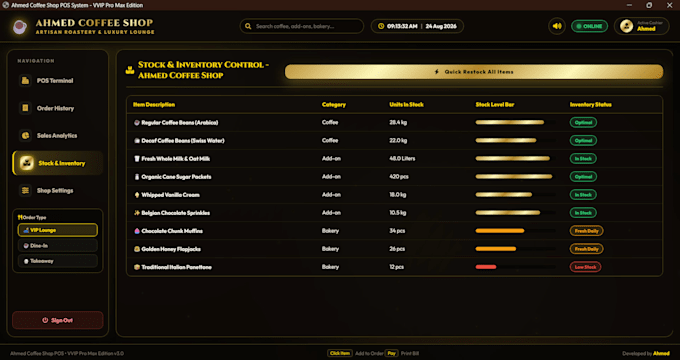The image size is (680, 360).
Task: Click the Click Item hint in footer
Action: pos(340,353)
